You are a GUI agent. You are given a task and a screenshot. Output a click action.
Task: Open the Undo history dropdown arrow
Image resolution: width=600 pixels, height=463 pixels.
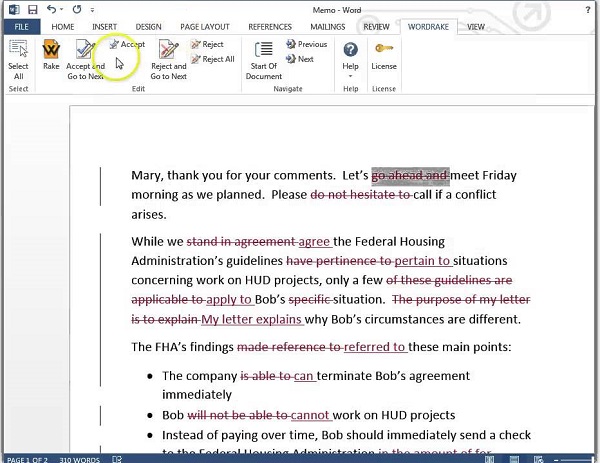[61, 10]
